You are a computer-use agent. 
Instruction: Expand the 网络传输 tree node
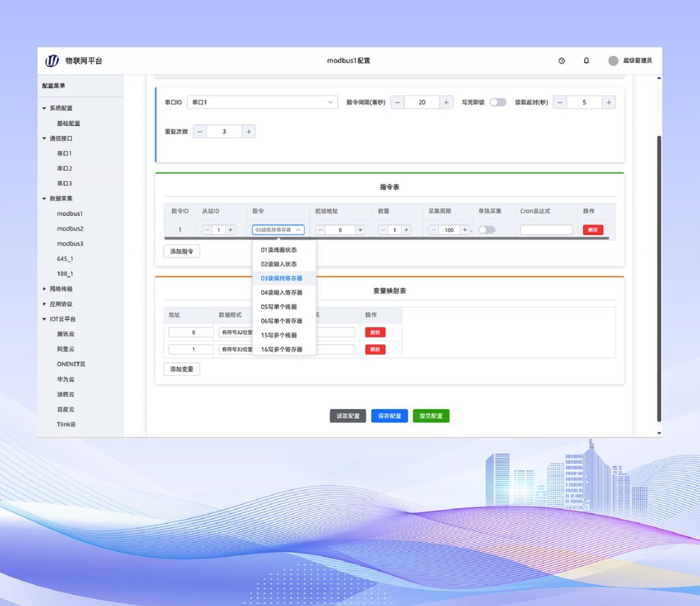[x=44, y=289]
